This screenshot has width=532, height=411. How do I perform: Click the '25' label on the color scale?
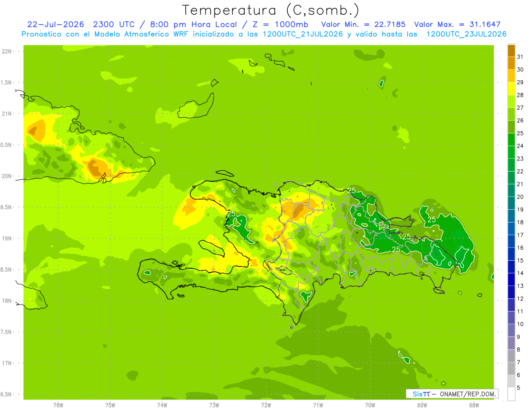(x=520, y=133)
